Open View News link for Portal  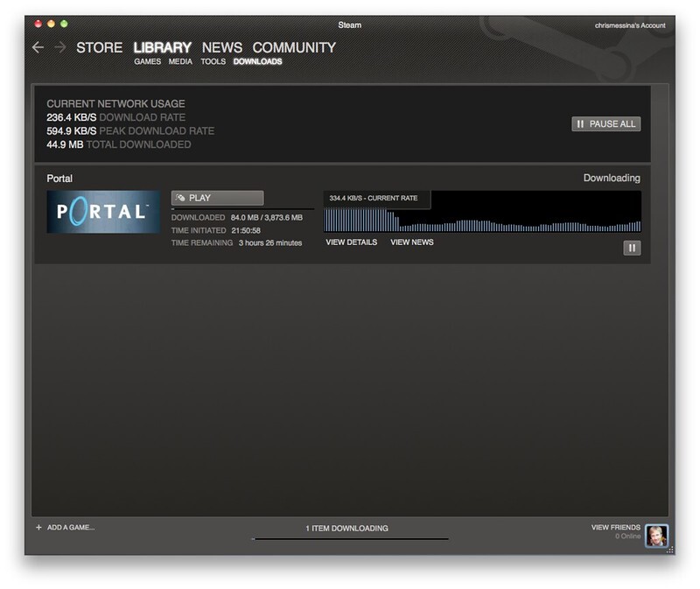click(411, 242)
